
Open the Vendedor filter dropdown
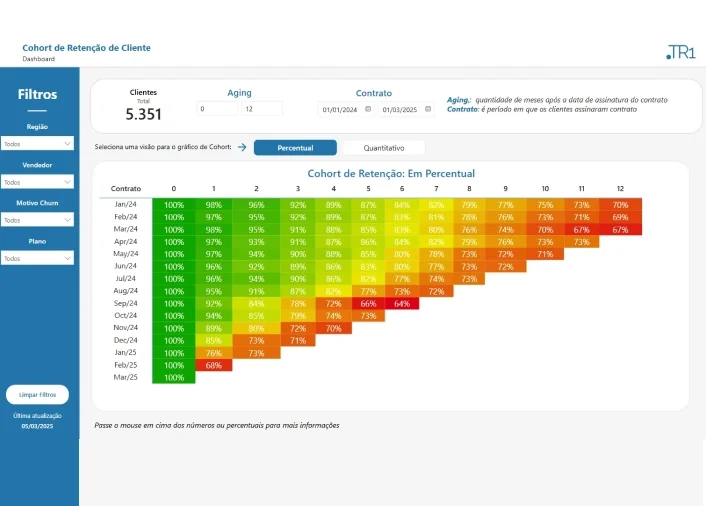(x=37, y=182)
